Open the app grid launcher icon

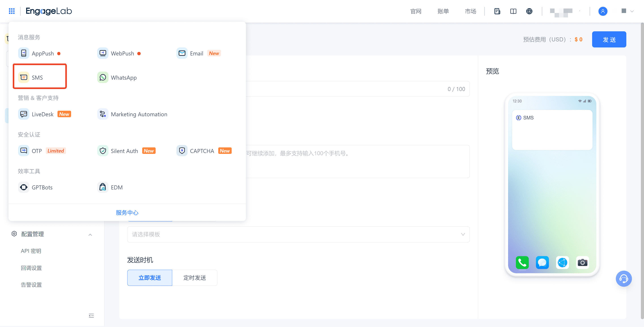click(x=11, y=11)
